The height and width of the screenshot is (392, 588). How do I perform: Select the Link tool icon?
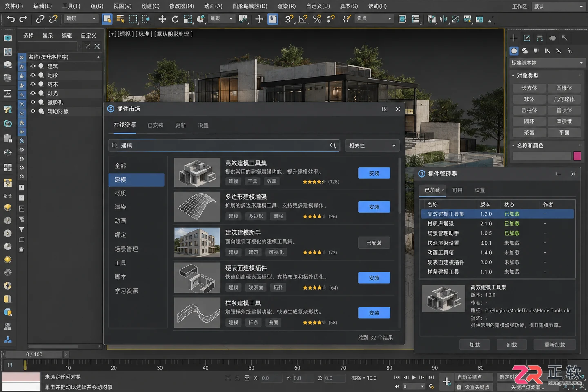[x=40, y=19]
